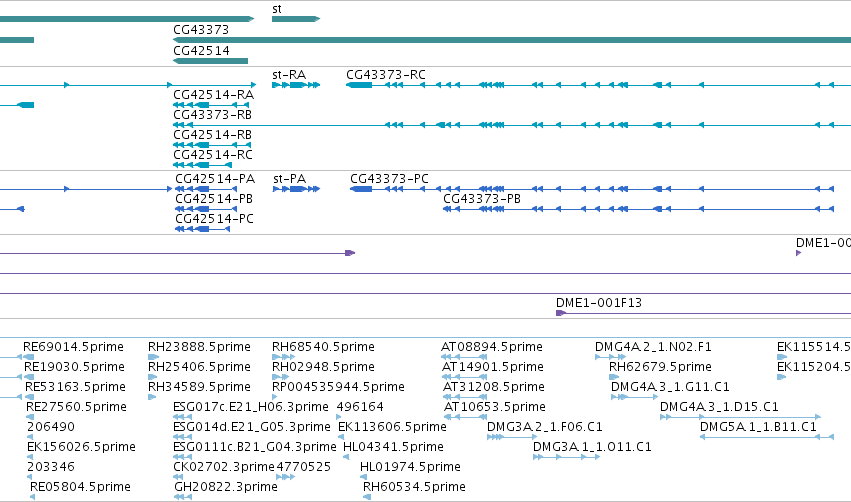Select thick exon block of CG43373-RC transcript
The height and width of the screenshot is (502, 851).
(x=359, y=85)
